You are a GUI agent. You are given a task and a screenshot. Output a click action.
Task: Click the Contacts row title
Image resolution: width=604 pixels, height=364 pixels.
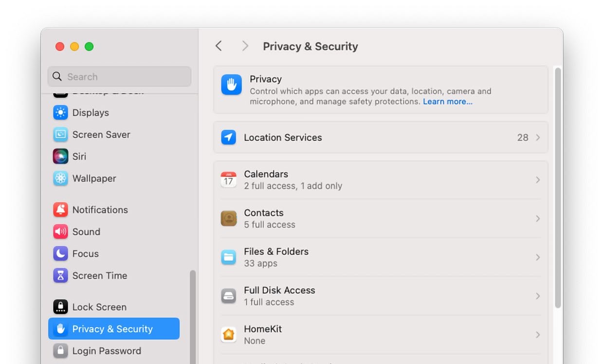264,213
